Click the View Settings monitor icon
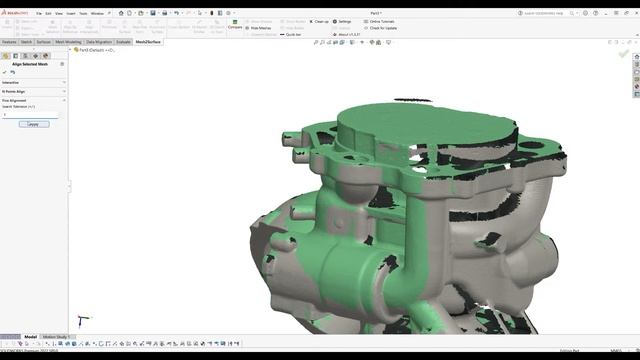 point(388,42)
